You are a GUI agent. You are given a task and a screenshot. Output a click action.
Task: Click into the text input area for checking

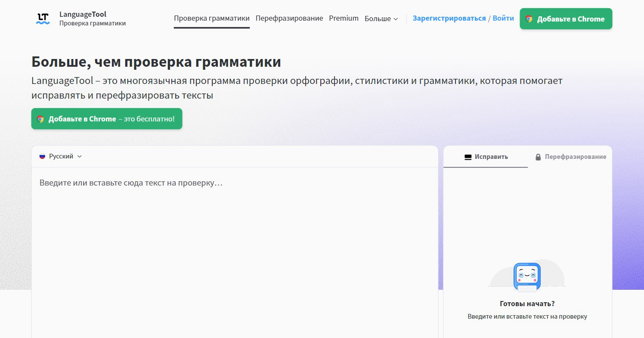(x=235, y=252)
